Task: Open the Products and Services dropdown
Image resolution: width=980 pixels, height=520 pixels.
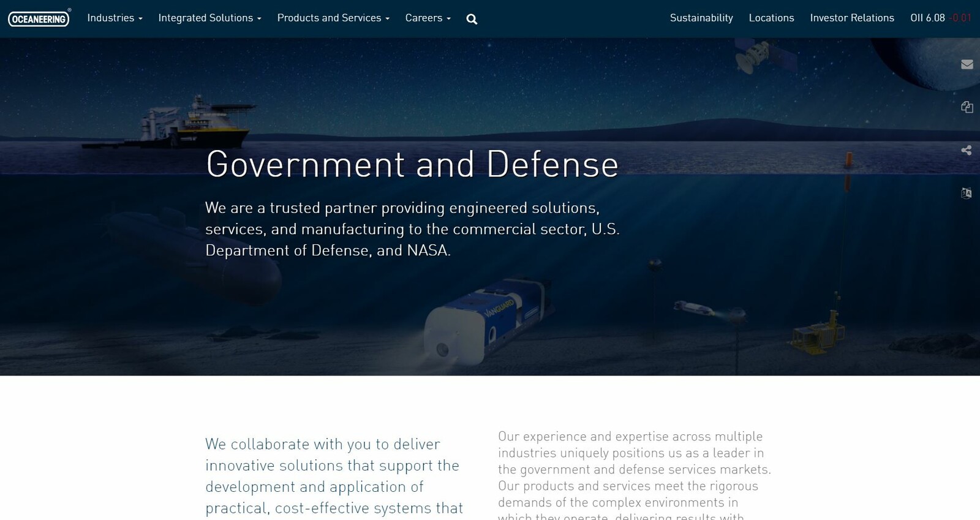Action: 333,18
